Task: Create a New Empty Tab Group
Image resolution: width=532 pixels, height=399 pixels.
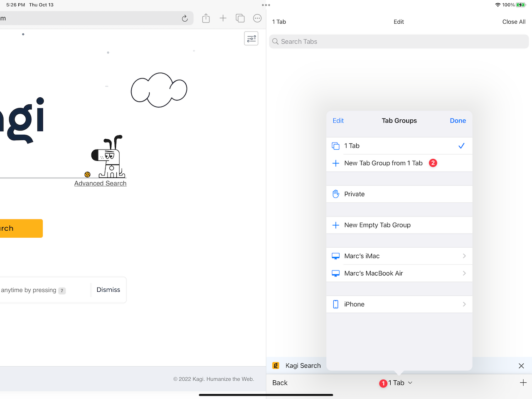Action: click(x=377, y=225)
